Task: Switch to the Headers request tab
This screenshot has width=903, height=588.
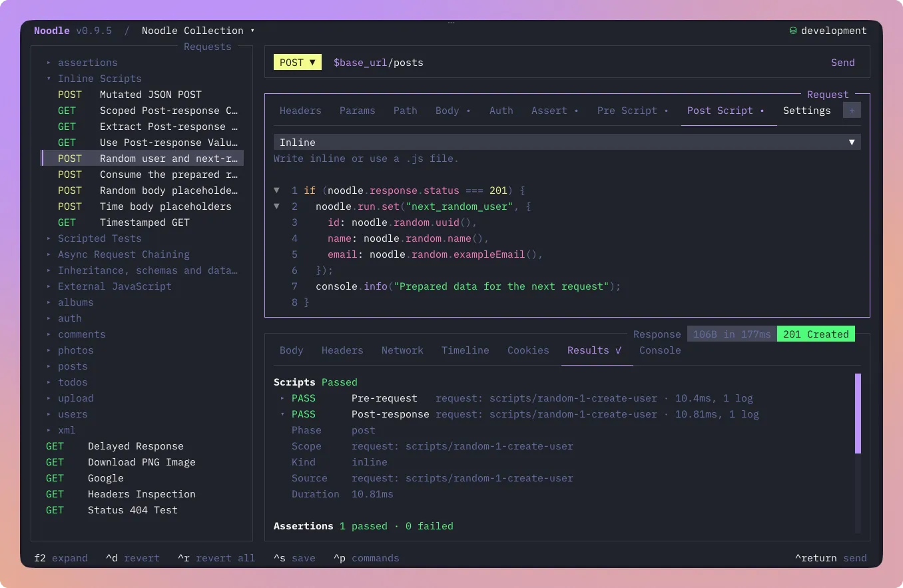Action: tap(300, 111)
